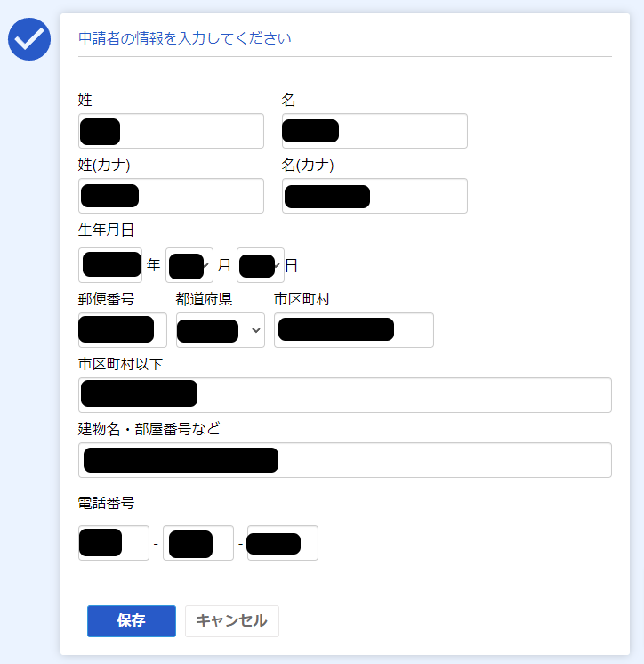Focus the 姓(カナ) input field
Viewport: 644px width, 664px height.
tap(171, 196)
